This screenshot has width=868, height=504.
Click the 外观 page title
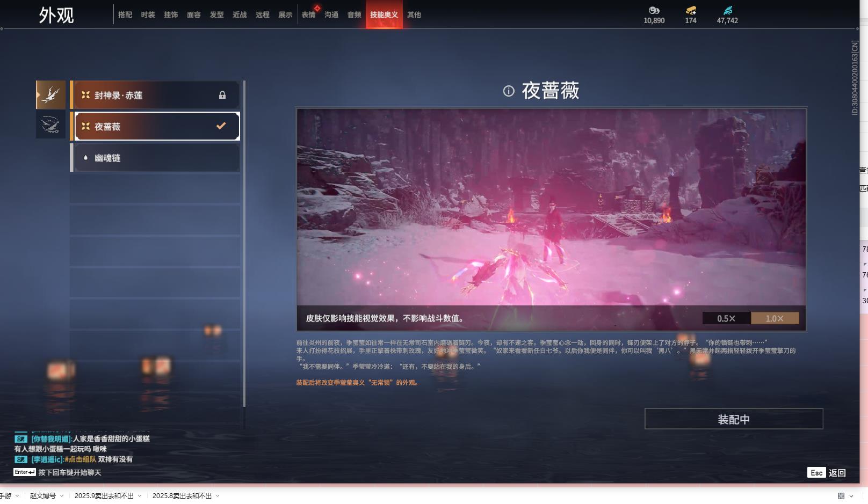[x=56, y=15]
